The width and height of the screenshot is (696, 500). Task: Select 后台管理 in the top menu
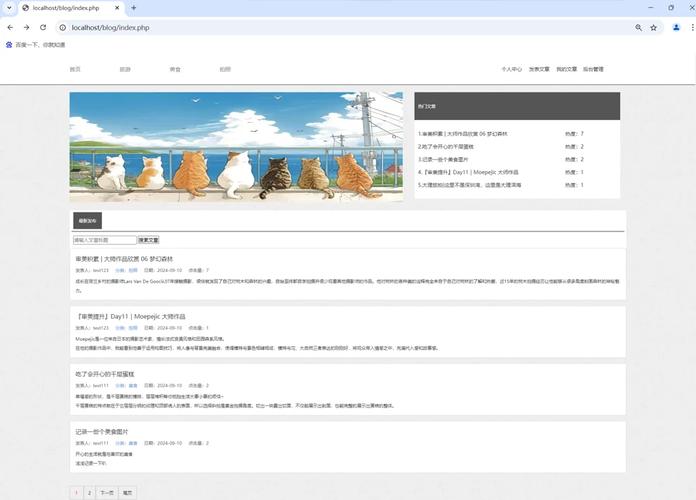coord(593,70)
